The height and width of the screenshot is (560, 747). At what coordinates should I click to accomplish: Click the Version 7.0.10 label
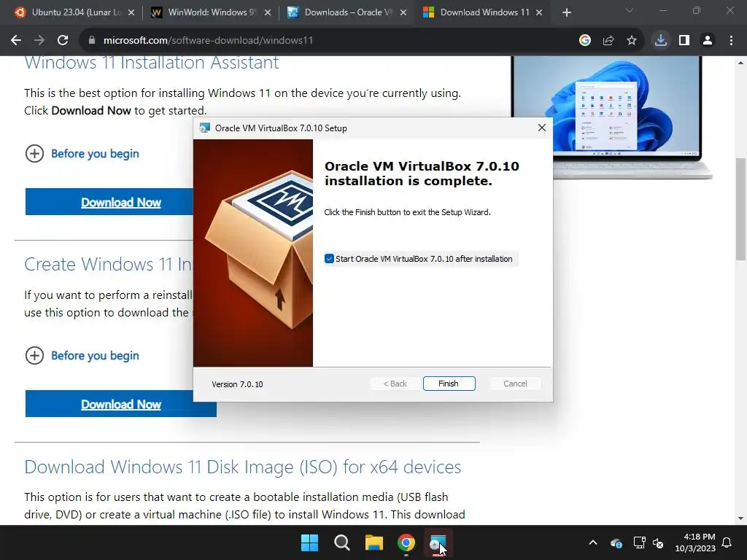237,384
